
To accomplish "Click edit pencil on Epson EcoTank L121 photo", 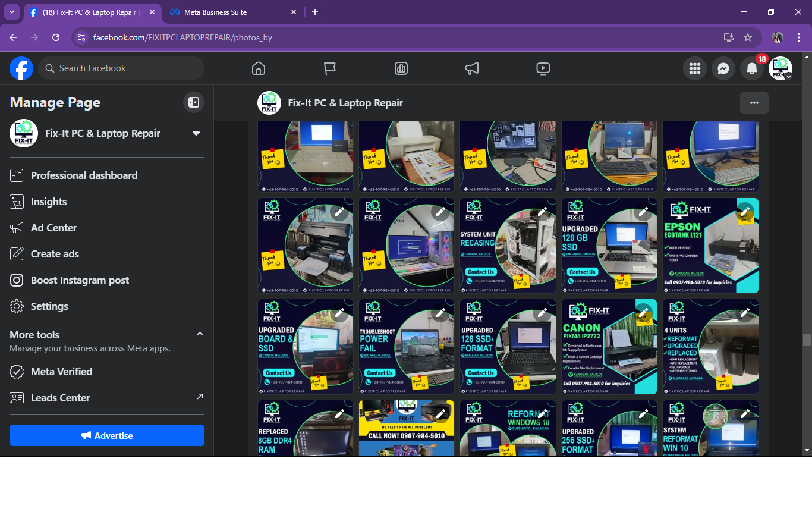I will (x=744, y=212).
